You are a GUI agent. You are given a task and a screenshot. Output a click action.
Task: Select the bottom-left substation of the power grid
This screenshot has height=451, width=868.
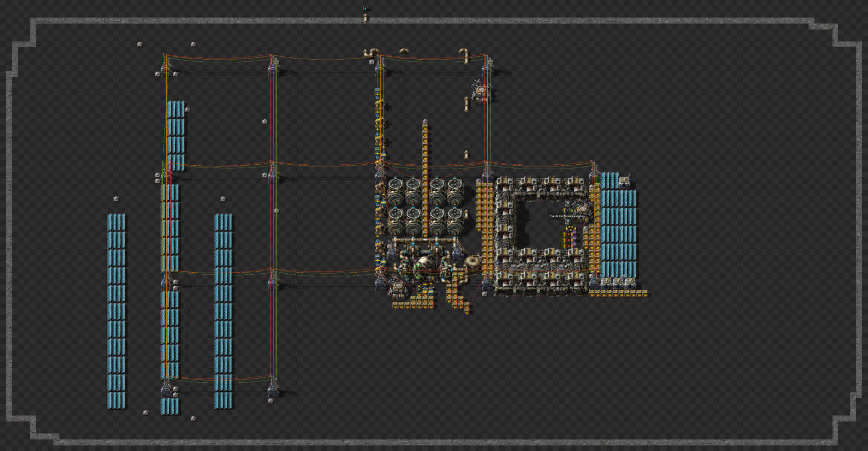(166, 388)
